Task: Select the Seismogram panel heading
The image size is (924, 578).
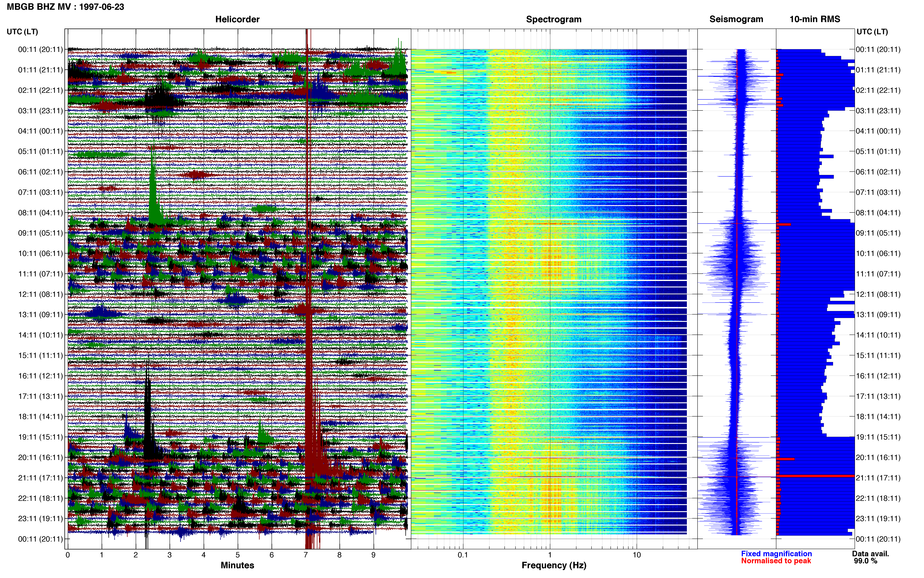Action: click(x=736, y=19)
